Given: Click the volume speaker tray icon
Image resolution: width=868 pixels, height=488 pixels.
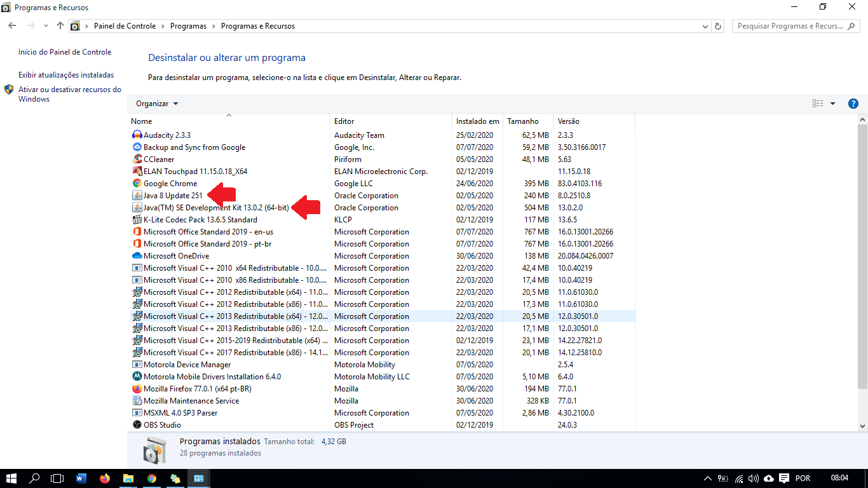Looking at the screenshot, I should (754, 478).
